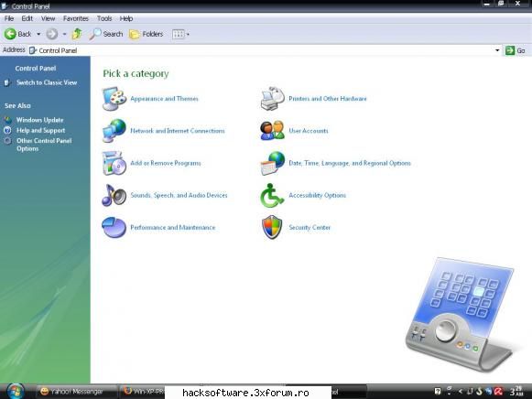532x399 pixels.
Task: Click Accessibility Options link text
Action: click(x=317, y=195)
